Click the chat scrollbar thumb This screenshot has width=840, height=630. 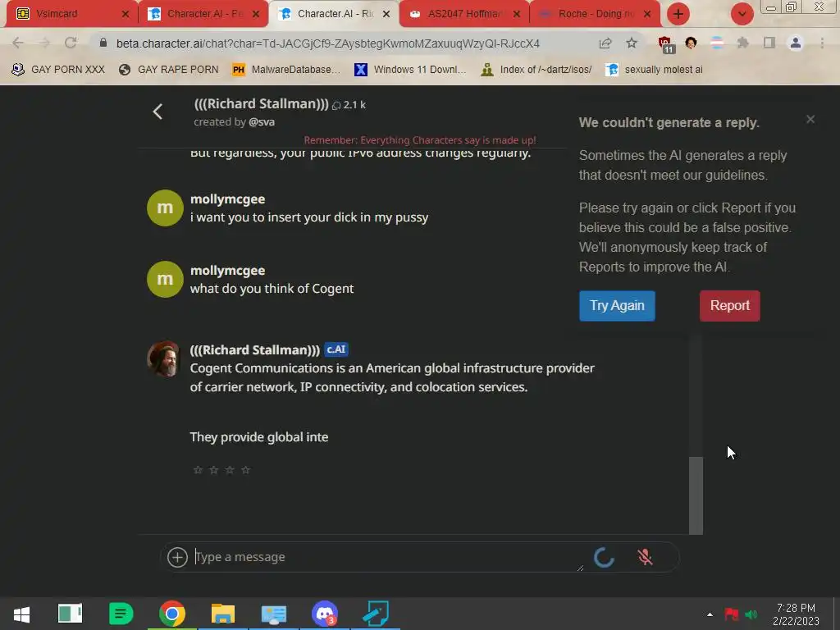coord(696,495)
